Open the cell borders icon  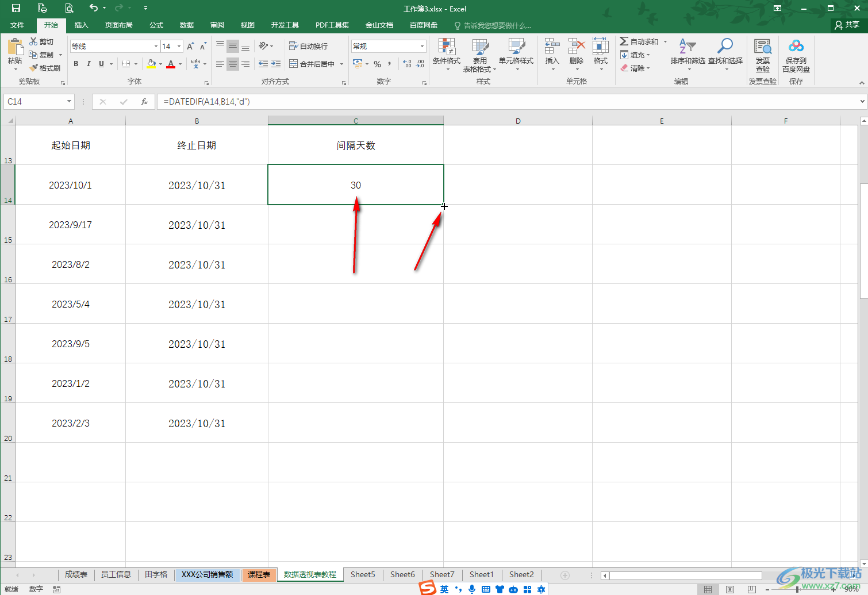point(126,64)
